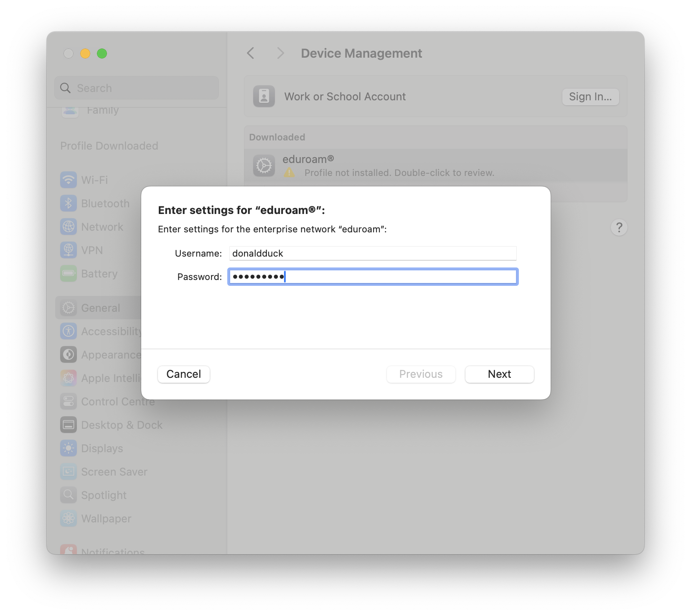Viewport: 691px width, 616px height.
Task: Click the Work or School Account icon
Action: pos(264,97)
